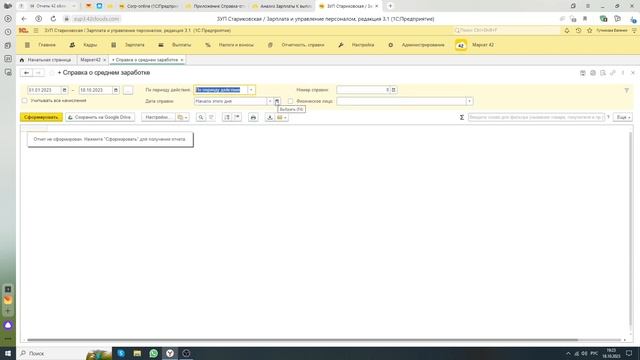Click the print icon in report toolbar
Screen dimensions: 640x360
click(253, 117)
